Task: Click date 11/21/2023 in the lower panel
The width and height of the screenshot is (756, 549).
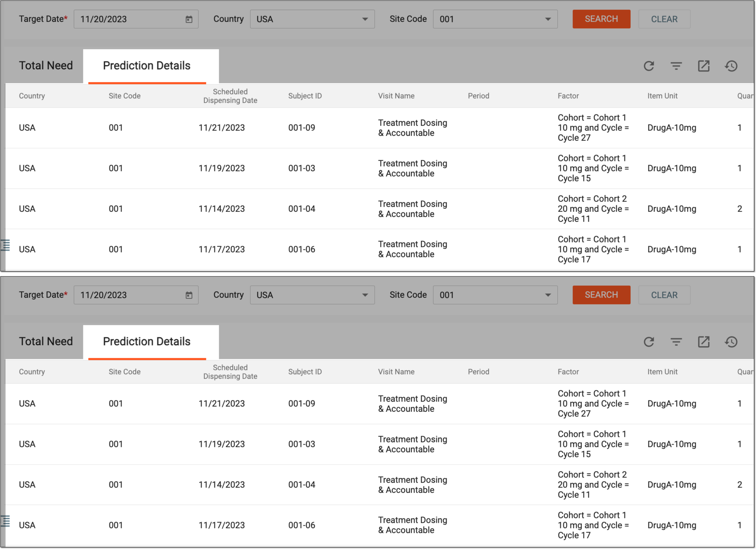Action: pos(222,404)
